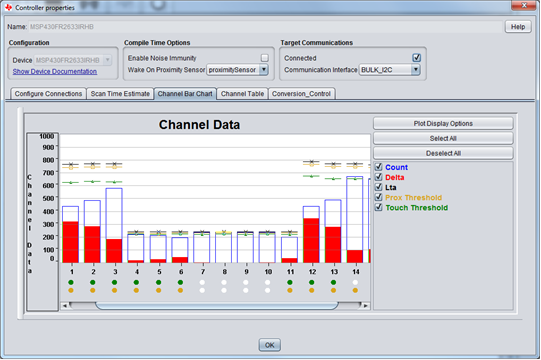Click the chart scrollbar right arrow
This screenshot has width=541, height=360.
pyautogui.click(x=366, y=305)
